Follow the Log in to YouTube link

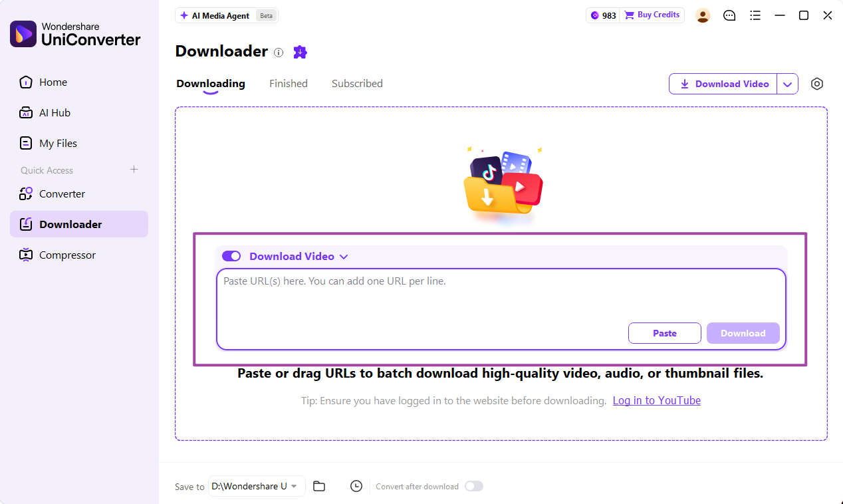(657, 400)
